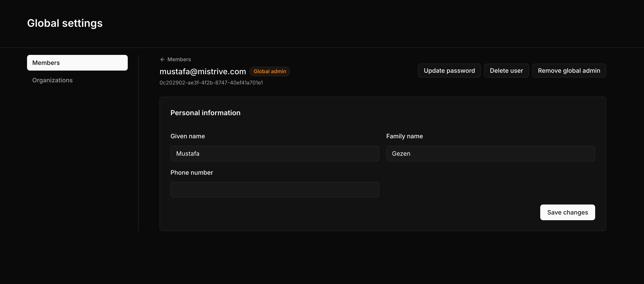
Task: Click the Members breadcrumb link
Action: click(x=179, y=59)
